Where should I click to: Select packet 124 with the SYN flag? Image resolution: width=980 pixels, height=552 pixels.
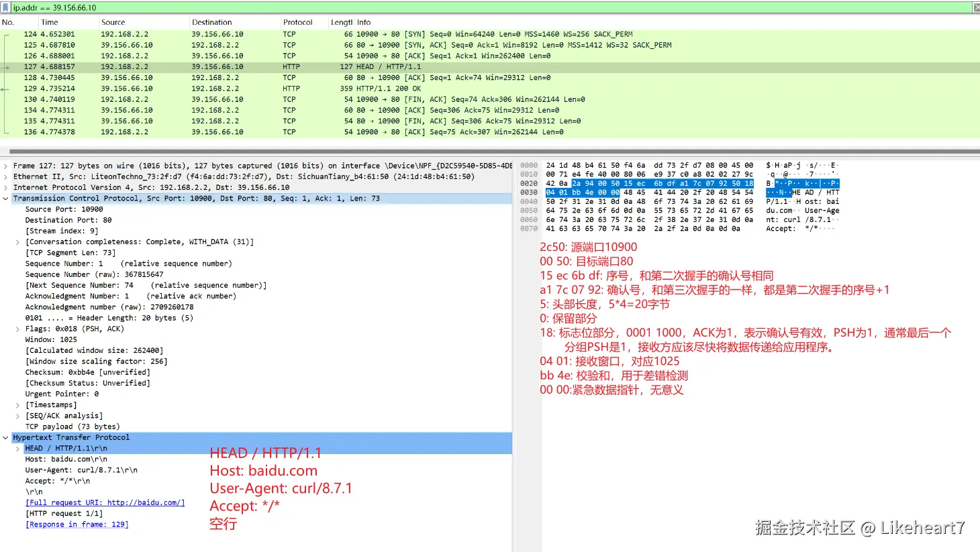coord(490,34)
